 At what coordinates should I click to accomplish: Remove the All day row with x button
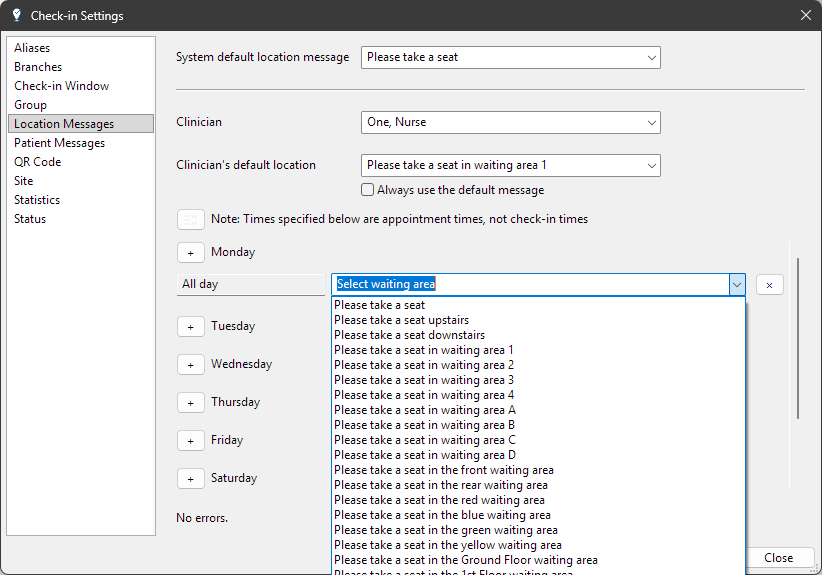pos(769,285)
